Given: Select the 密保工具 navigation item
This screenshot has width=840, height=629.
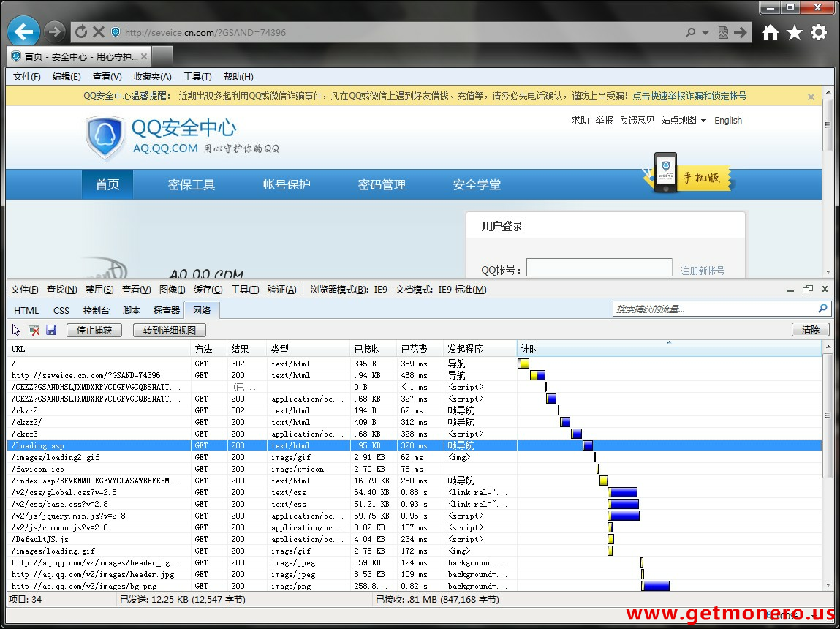Looking at the screenshot, I should pyautogui.click(x=192, y=184).
